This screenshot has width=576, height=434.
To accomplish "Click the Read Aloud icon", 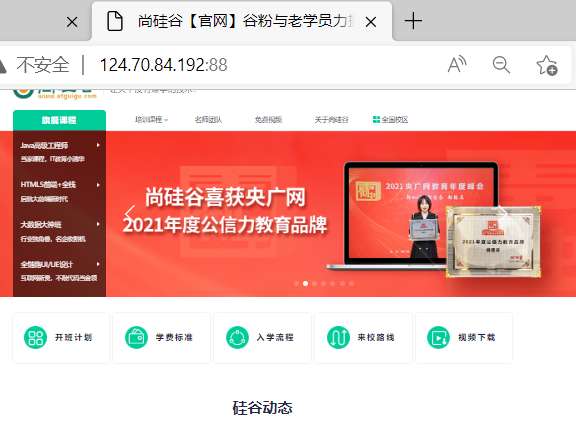I will (457, 65).
